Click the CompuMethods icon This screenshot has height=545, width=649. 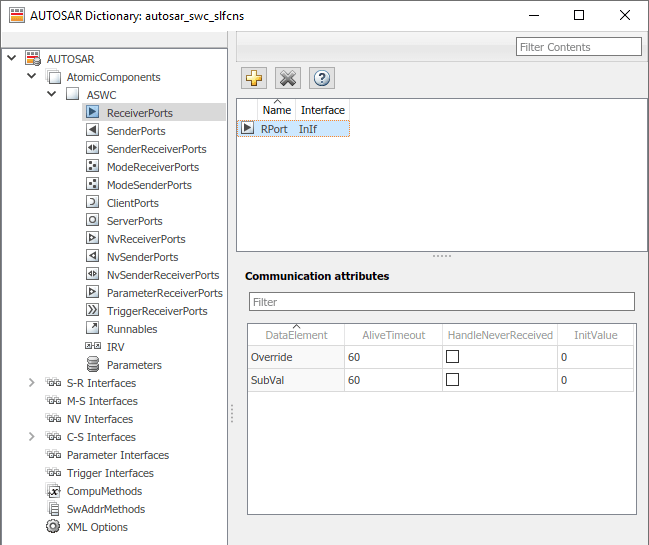point(53,491)
